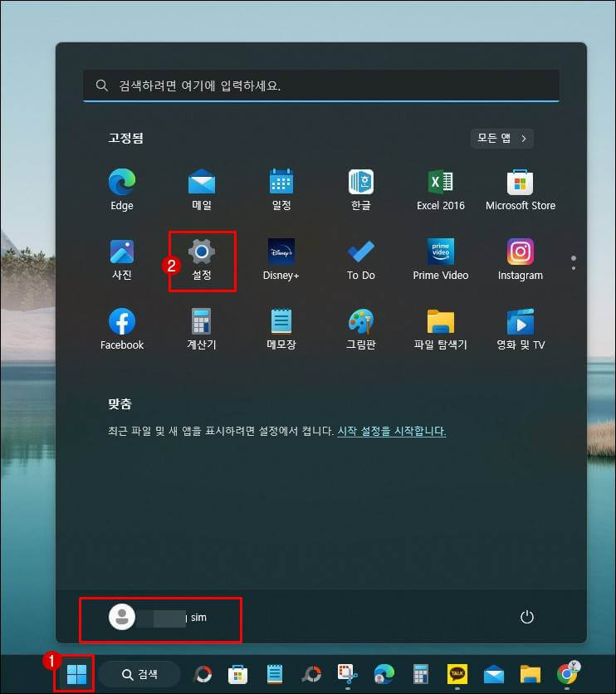Open the sim user account menu

coord(158,617)
